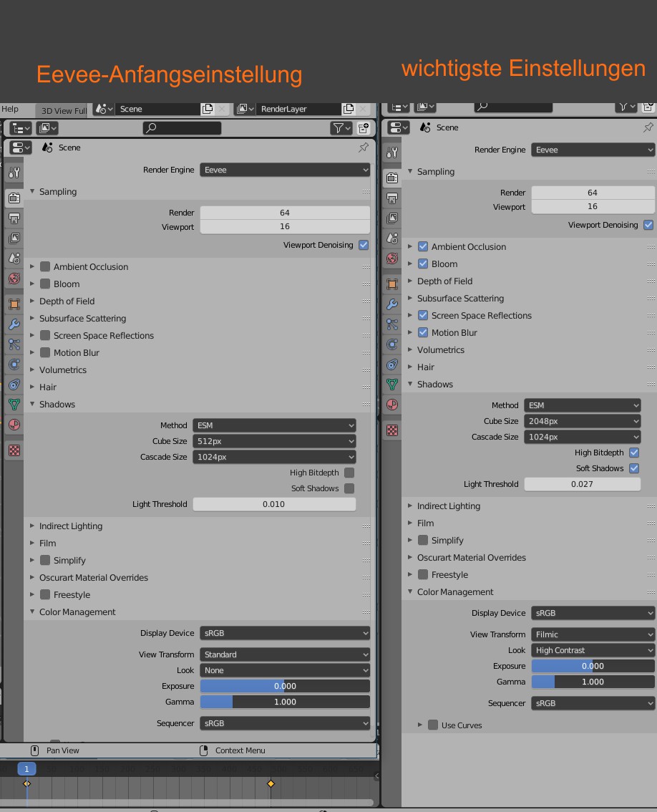Image resolution: width=657 pixels, height=812 pixels.
Task: Open Active Tool tab in left panel
Action: click(14, 173)
